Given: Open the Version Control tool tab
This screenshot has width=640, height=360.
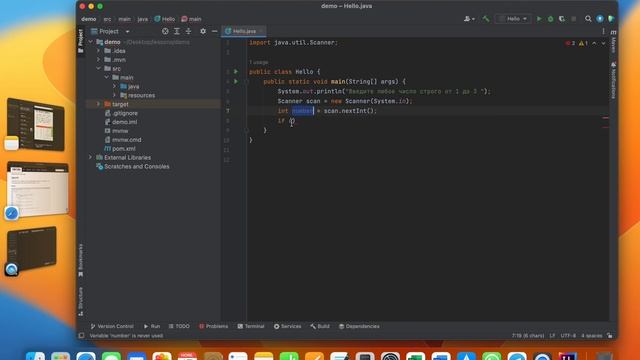Looking at the screenshot, I should (112, 326).
